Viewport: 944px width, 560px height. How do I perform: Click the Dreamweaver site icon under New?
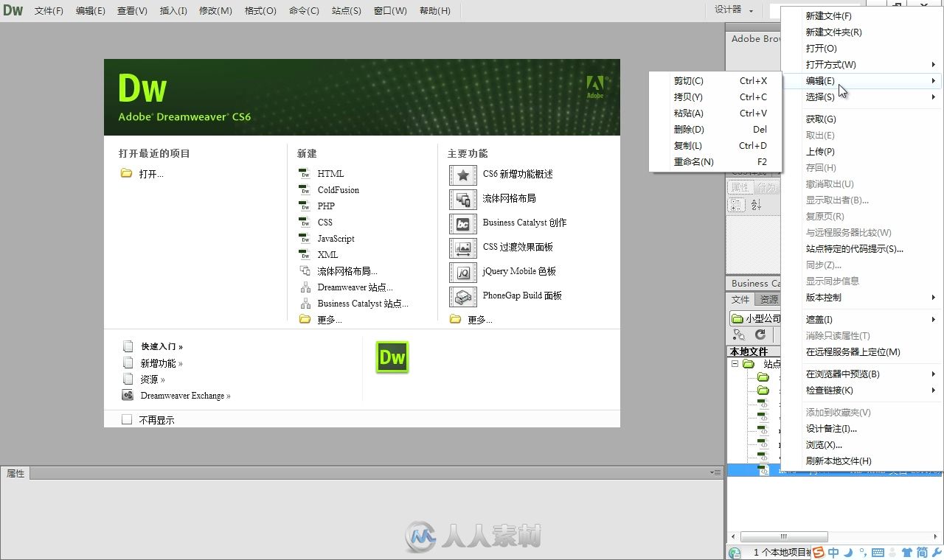pyautogui.click(x=305, y=287)
